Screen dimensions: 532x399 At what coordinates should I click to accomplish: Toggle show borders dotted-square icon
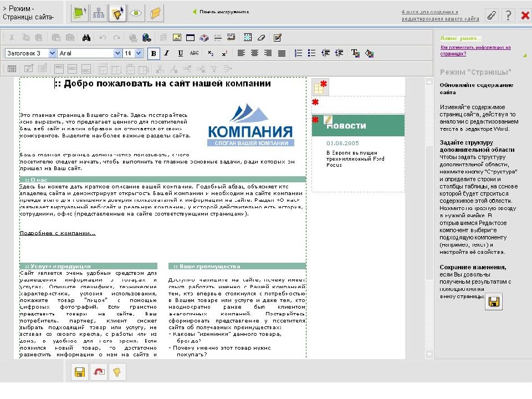pos(248,37)
